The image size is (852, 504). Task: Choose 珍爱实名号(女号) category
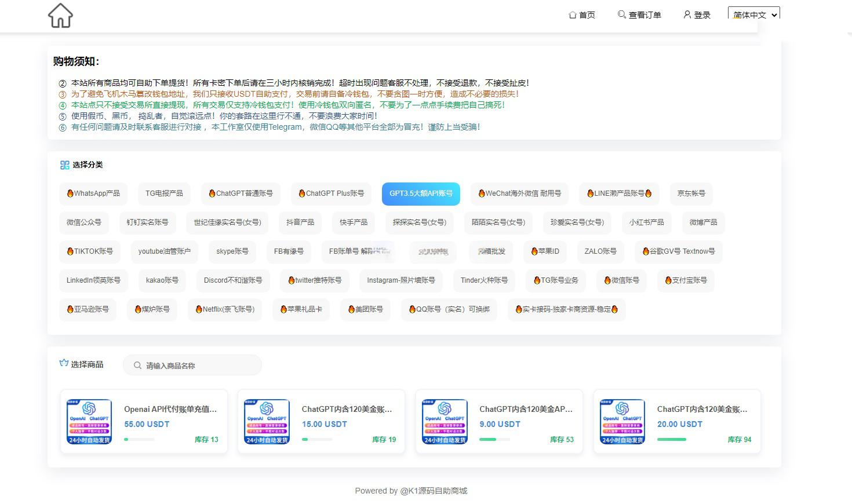pos(577,222)
